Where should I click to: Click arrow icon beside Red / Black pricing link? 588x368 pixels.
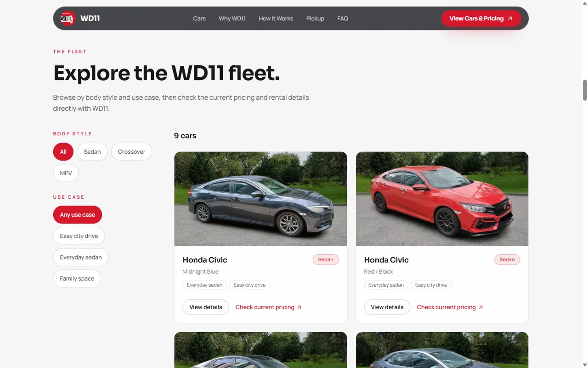tap(481, 307)
